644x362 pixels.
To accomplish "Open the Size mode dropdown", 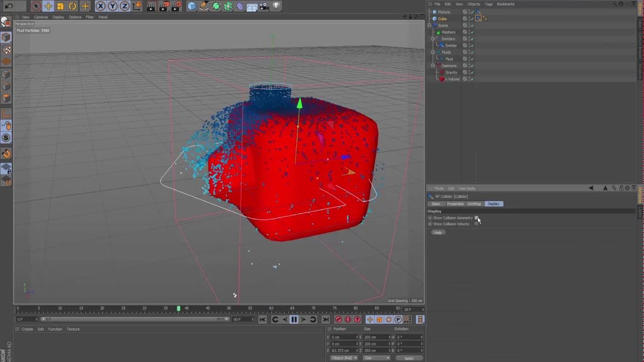I will coord(376,358).
